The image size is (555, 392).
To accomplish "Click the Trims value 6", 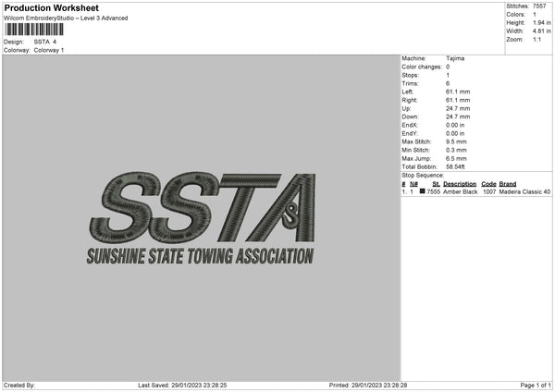I will [448, 83].
